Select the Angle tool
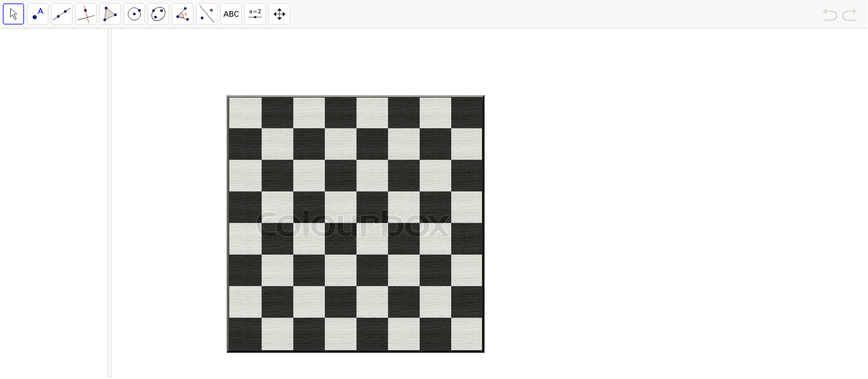 pos(183,14)
